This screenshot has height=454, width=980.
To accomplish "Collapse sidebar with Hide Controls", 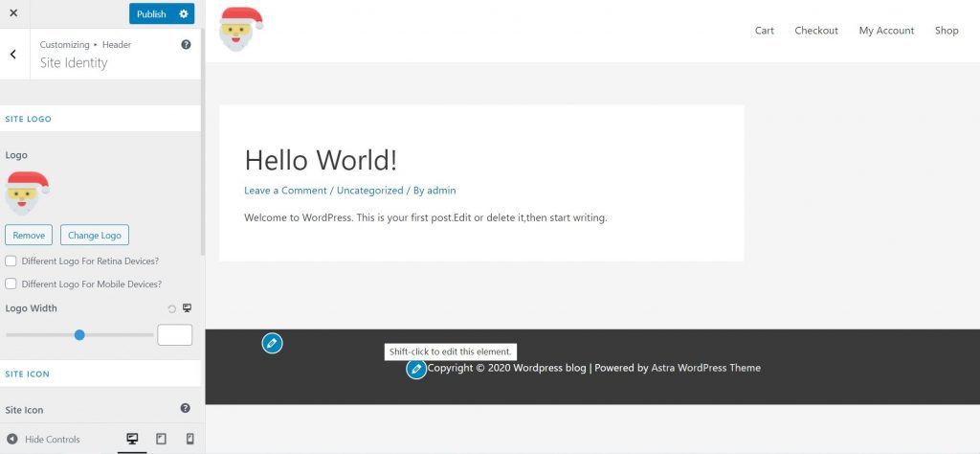I will click(x=43, y=439).
